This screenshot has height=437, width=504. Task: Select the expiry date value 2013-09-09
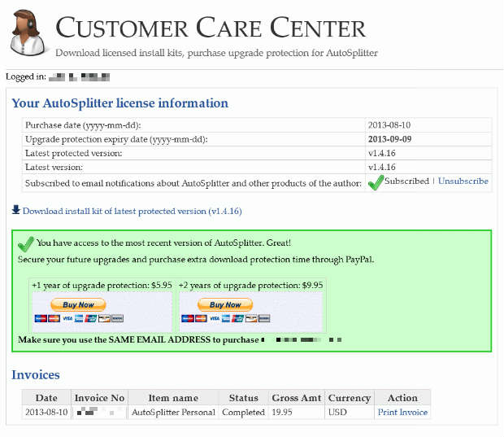pyautogui.click(x=389, y=139)
